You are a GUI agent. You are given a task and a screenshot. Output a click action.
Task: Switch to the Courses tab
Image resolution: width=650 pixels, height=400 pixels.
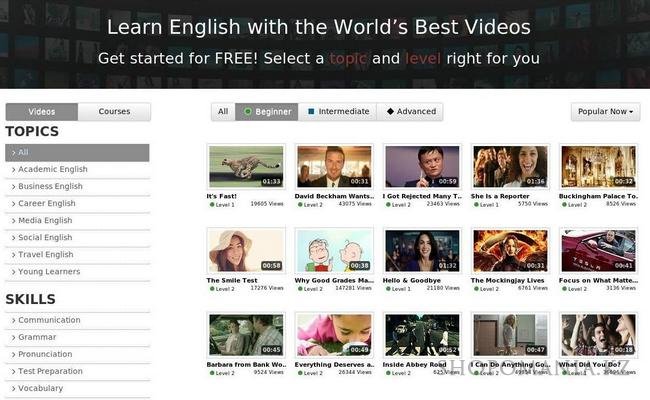click(x=114, y=112)
